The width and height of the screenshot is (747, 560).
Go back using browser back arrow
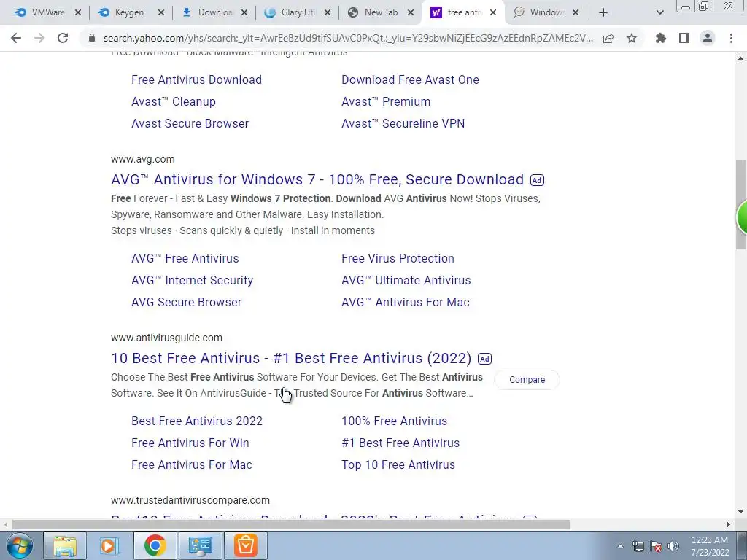16,38
